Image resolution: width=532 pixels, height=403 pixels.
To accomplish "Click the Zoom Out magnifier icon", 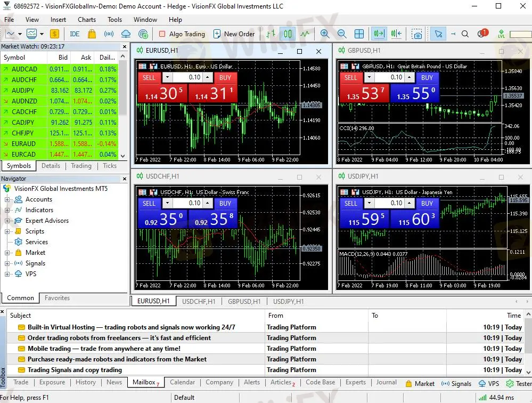I will pos(342,34).
